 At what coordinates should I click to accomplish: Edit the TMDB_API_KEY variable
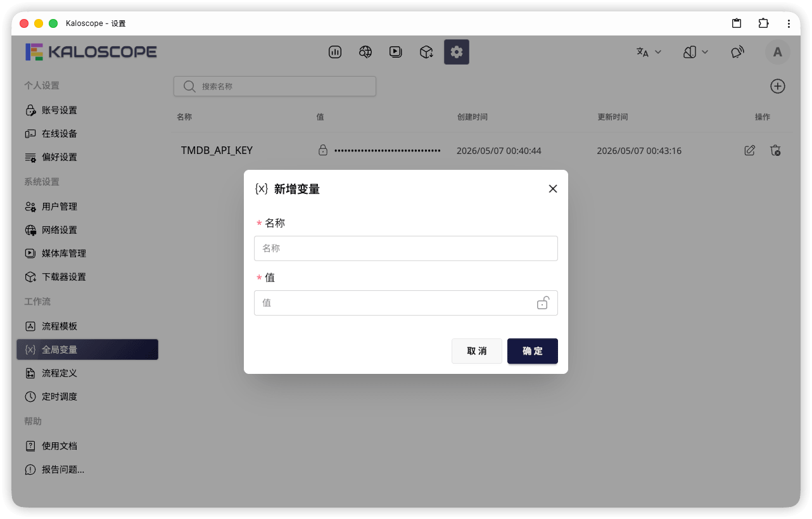pos(750,150)
